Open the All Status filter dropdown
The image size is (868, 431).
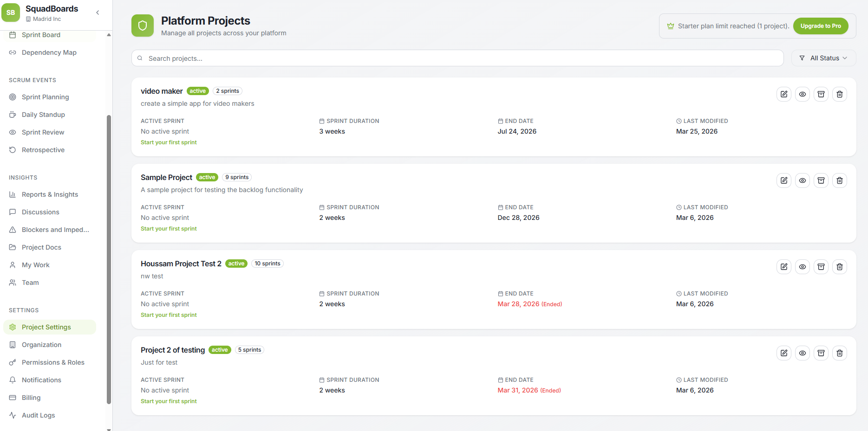pos(823,58)
